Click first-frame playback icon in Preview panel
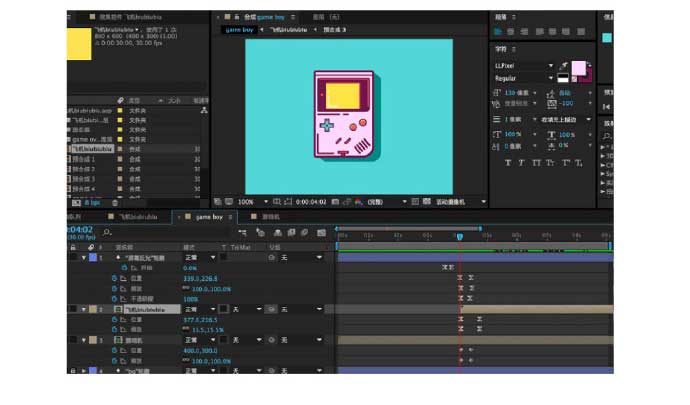This screenshot has width=690, height=405. pyautogui.click(x=606, y=107)
